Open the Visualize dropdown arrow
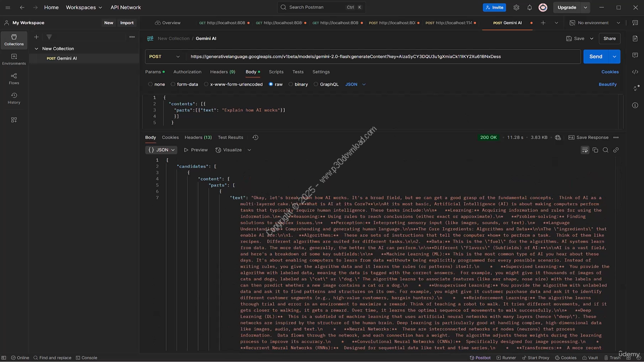Viewport: 644px width, 362px height. click(249, 150)
